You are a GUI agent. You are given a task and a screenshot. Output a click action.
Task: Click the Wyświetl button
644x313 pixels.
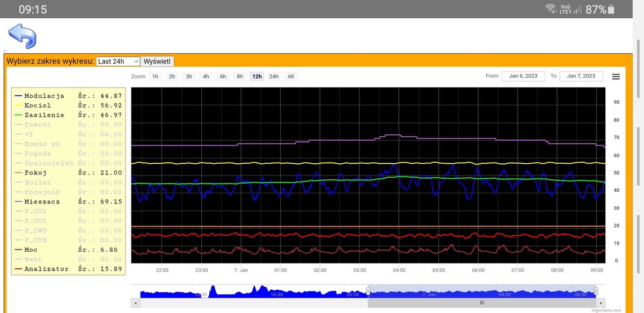pos(157,61)
